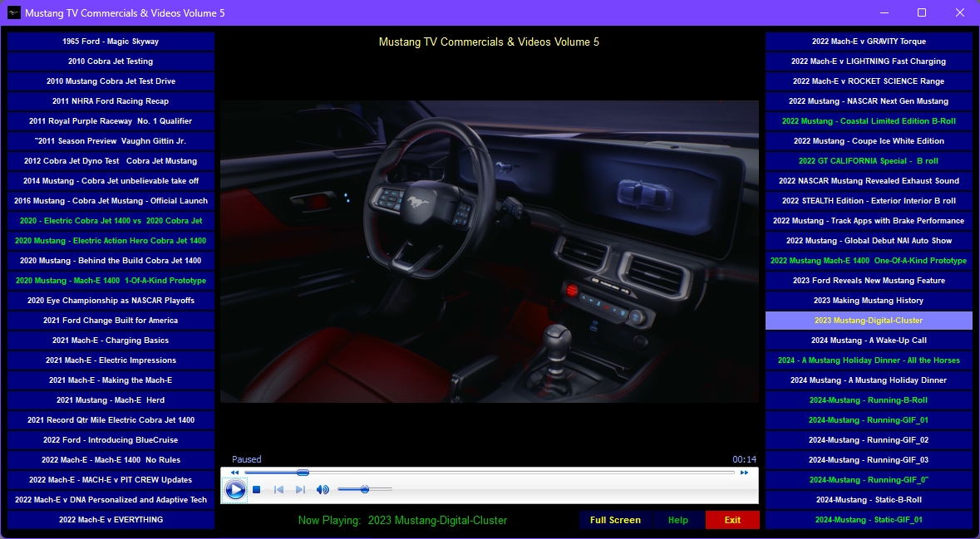
Task: Play '2021 Ford Change Built for America'
Action: pos(111,321)
